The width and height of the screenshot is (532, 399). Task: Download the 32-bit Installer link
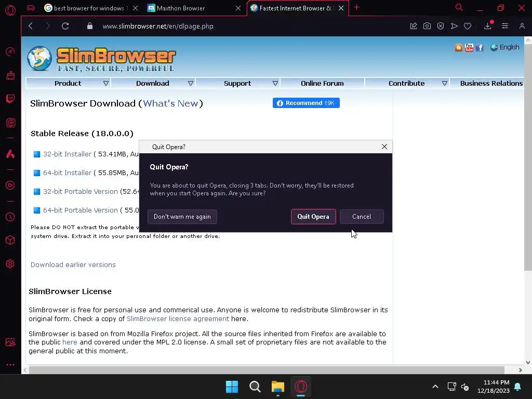pos(67,154)
